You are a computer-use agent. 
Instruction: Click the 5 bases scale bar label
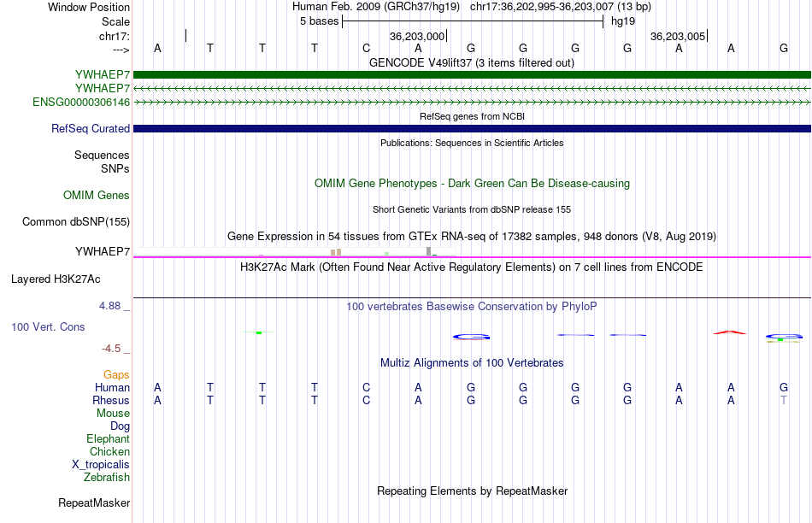click(319, 21)
